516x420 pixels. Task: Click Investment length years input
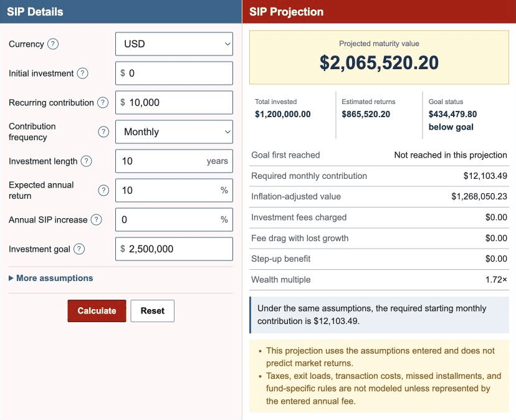174,161
